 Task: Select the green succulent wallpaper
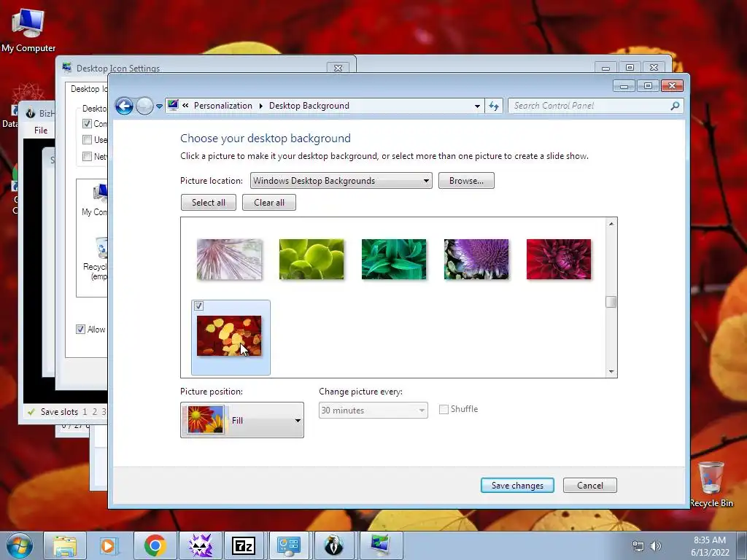click(x=311, y=259)
